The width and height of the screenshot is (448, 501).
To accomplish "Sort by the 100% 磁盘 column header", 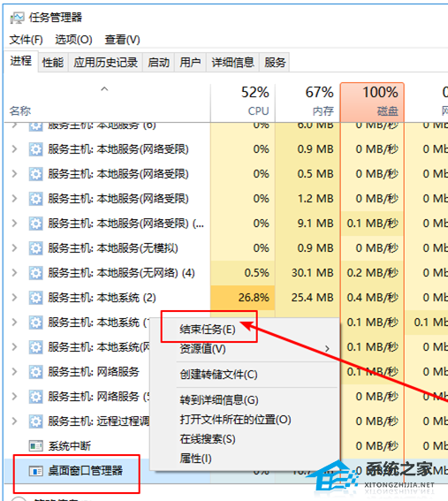I will (372, 102).
